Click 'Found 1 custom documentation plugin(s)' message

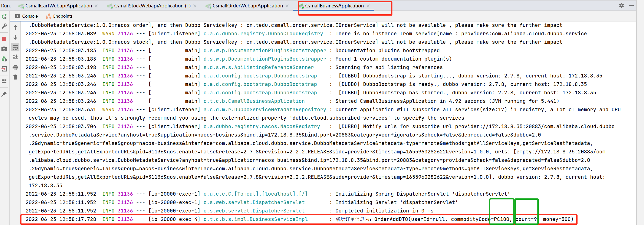point(394,59)
